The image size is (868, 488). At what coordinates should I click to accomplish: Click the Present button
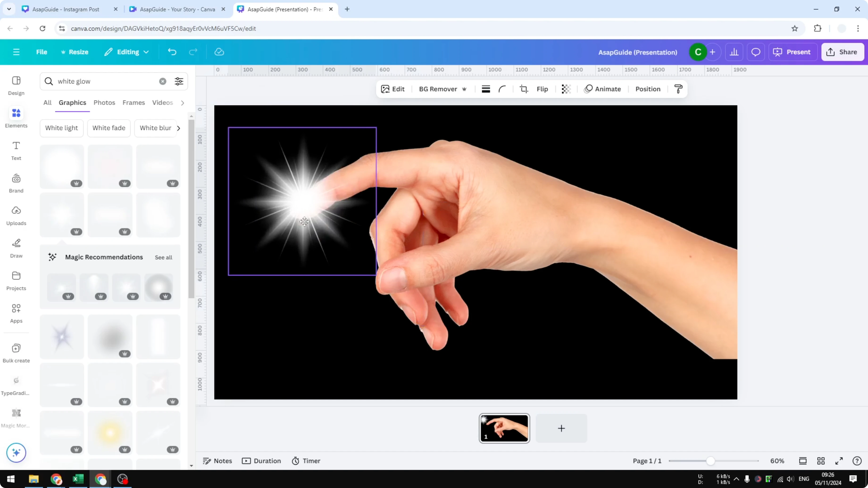(793, 52)
